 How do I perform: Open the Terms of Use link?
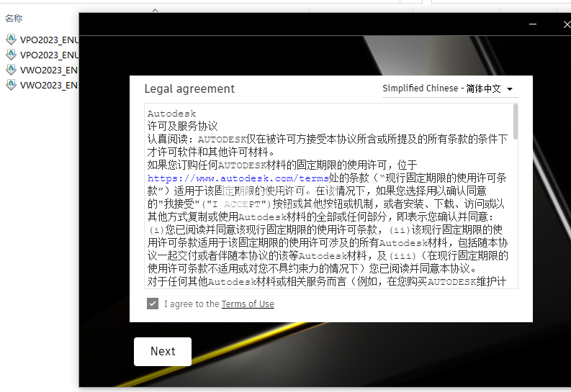[x=248, y=304]
